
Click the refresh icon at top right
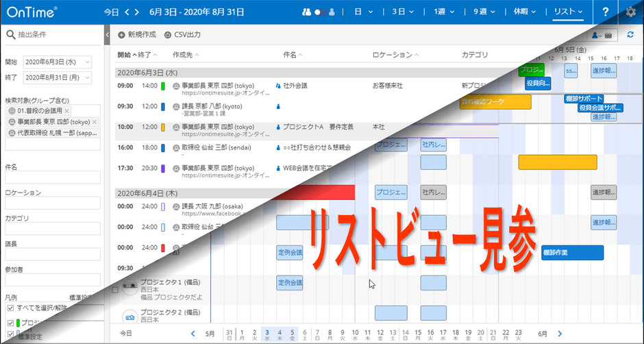coord(630,35)
